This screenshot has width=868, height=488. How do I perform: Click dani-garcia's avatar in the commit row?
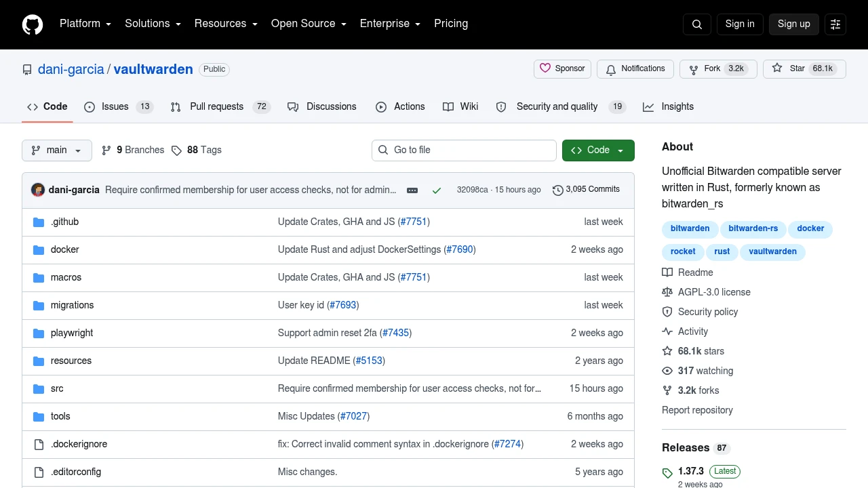tap(38, 190)
